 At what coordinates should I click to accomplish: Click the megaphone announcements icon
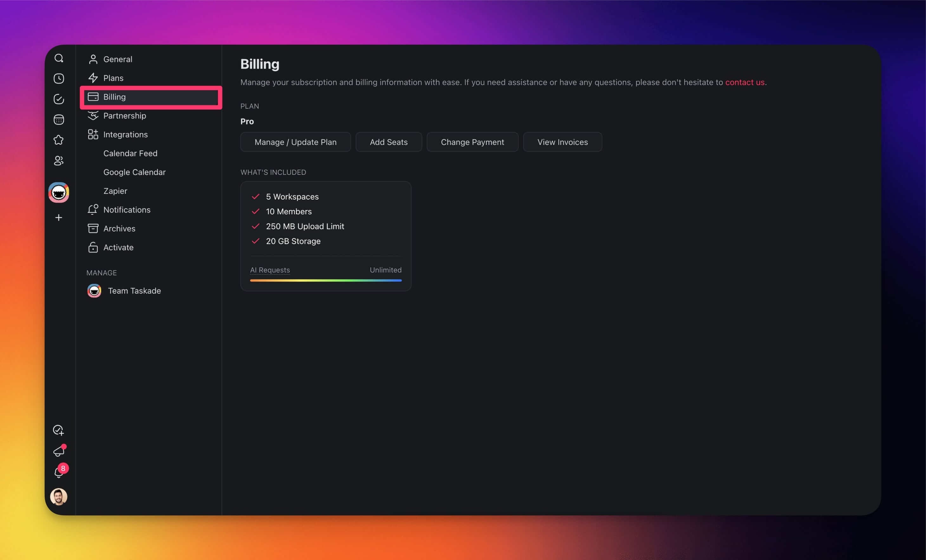(59, 451)
